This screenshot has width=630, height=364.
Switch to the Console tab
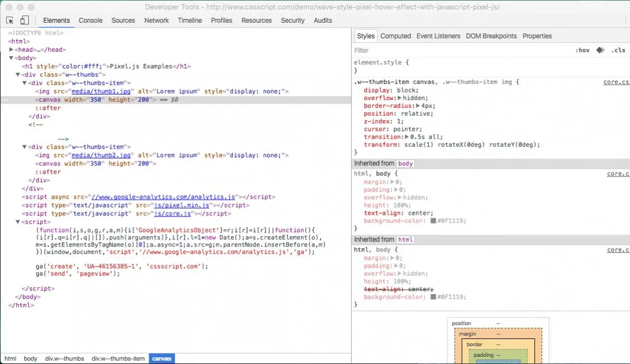pos(90,21)
